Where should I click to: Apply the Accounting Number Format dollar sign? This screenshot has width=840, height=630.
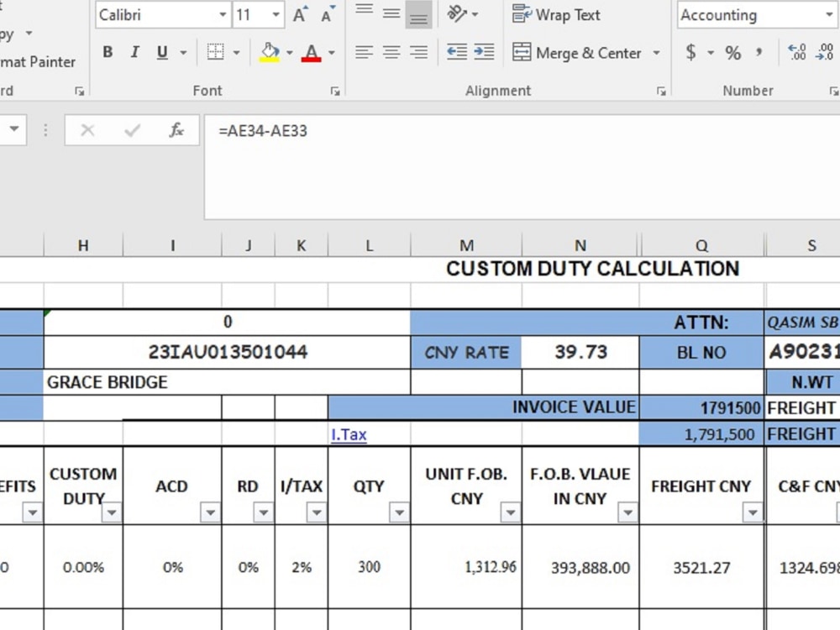692,52
